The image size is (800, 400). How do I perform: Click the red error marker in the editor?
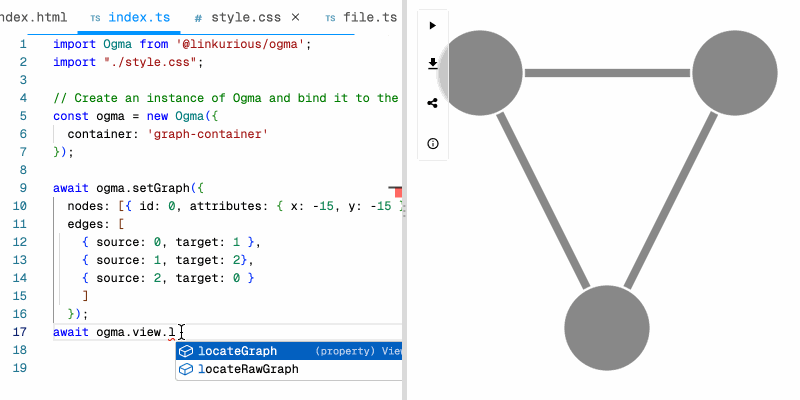(x=395, y=189)
